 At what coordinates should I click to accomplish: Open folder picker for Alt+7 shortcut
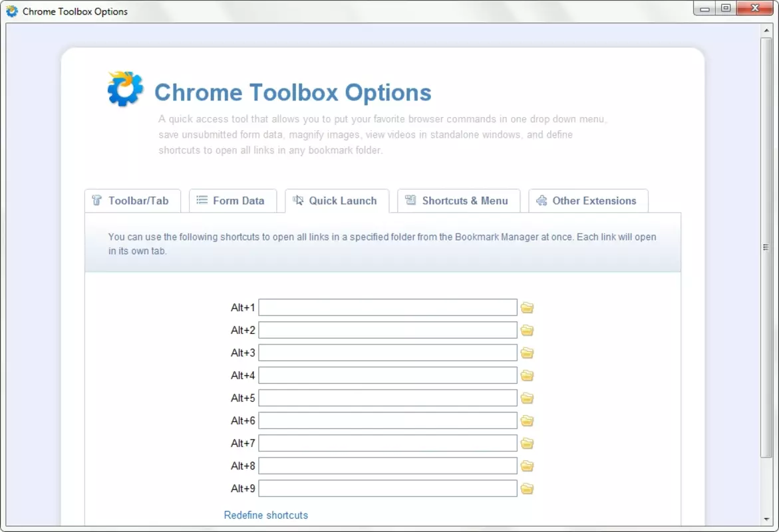point(527,444)
